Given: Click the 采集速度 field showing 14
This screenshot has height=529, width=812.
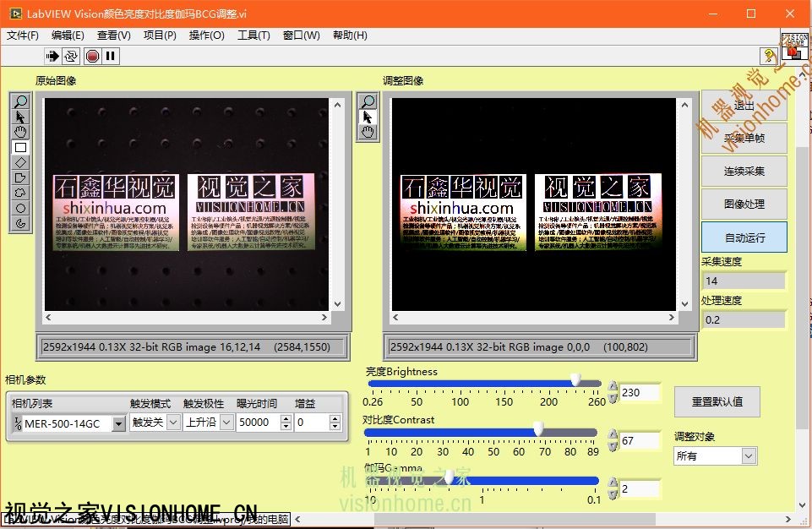Looking at the screenshot, I should coord(744,281).
